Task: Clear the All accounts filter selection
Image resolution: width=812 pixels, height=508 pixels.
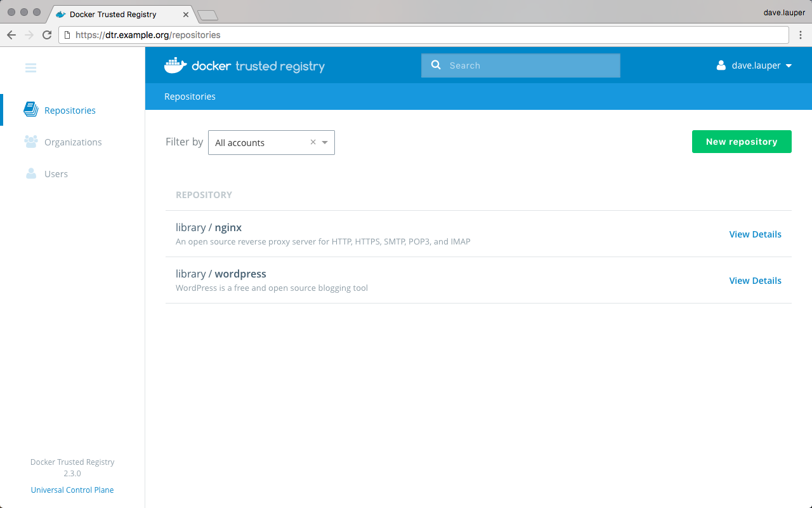Action: click(313, 142)
